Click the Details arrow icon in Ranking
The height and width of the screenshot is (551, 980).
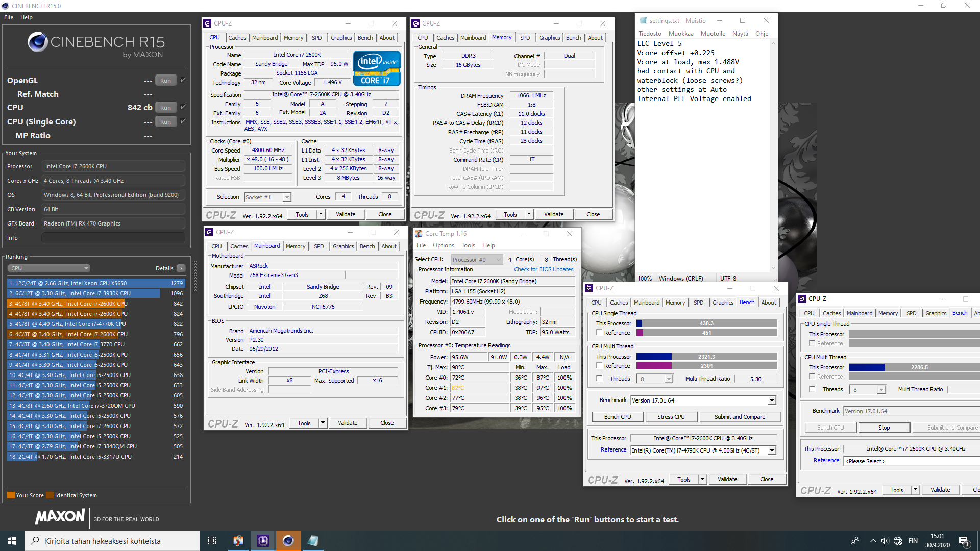point(181,268)
